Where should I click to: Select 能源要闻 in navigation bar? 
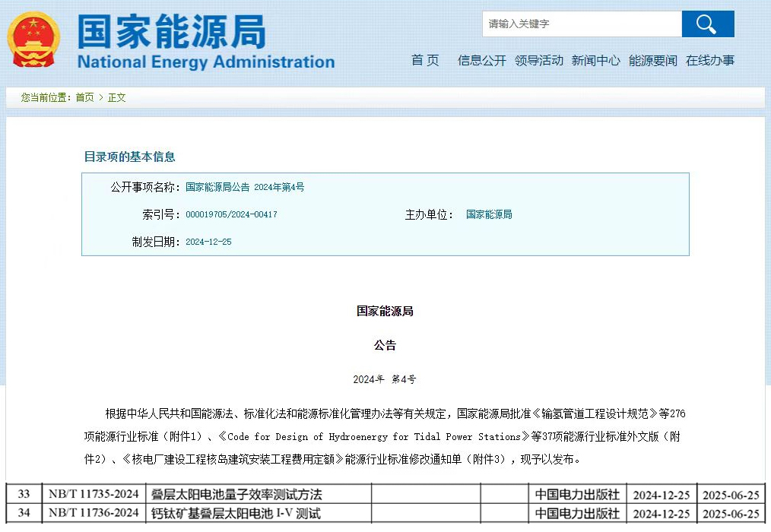pyautogui.click(x=652, y=61)
